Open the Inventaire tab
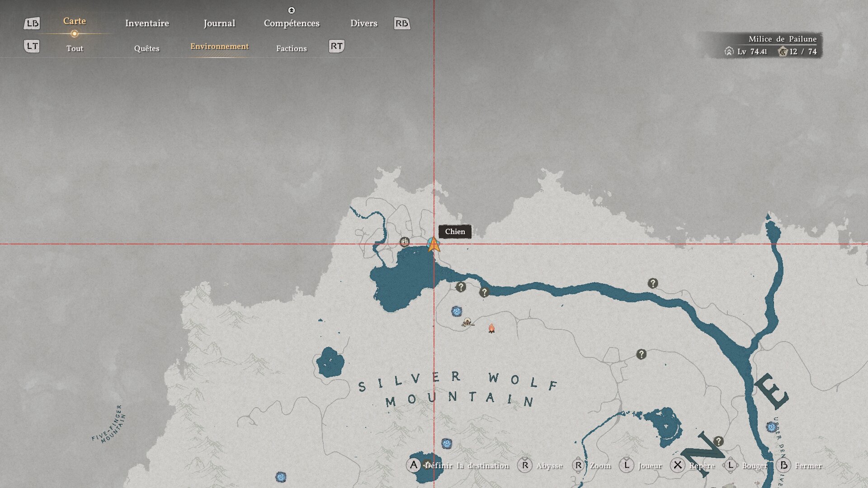The image size is (868, 488). (x=147, y=23)
